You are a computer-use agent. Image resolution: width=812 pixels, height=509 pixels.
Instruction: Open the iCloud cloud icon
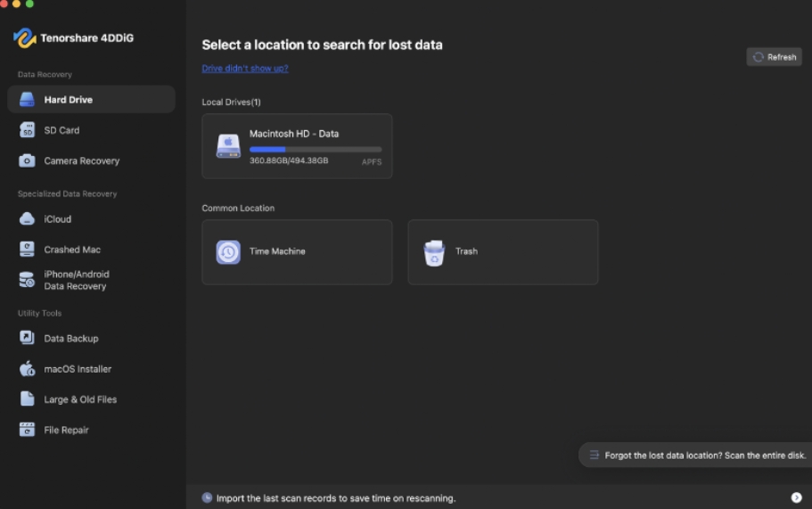27,219
